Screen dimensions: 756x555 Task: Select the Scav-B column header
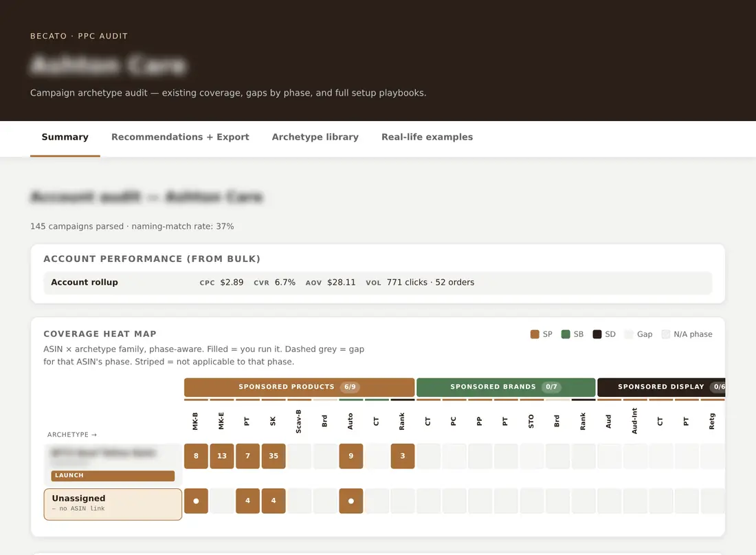(298, 421)
